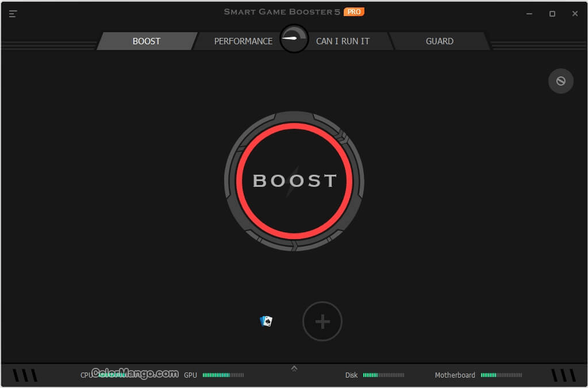Click the big red BOOST button

click(294, 181)
